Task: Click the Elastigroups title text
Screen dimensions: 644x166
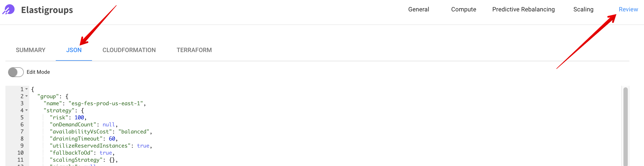Action: pos(47,10)
